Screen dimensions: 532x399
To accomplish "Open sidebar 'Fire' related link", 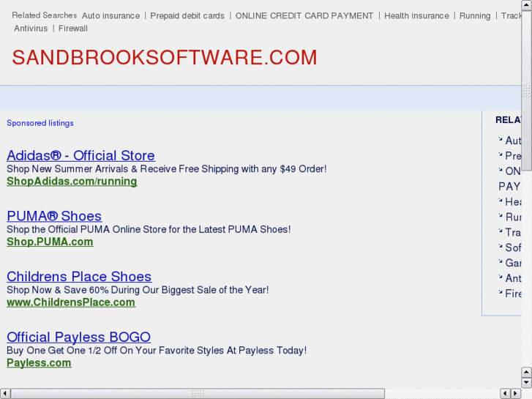I will coord(513,294).
